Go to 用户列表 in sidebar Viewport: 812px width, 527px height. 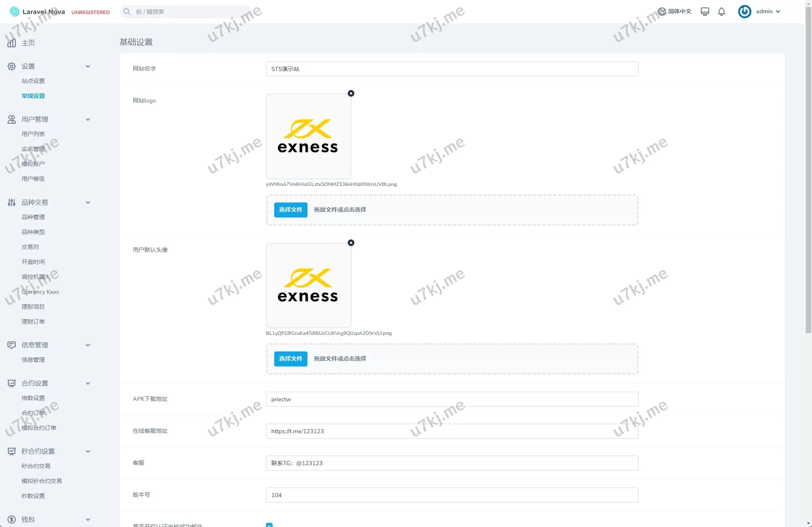(33, 134)
